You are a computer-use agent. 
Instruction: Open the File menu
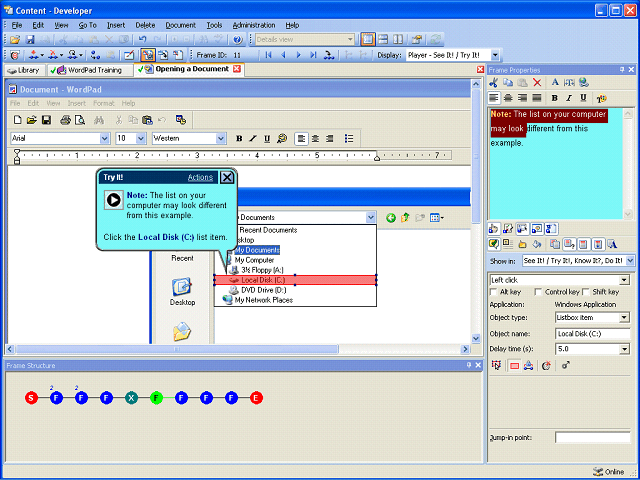coord(17,25)
